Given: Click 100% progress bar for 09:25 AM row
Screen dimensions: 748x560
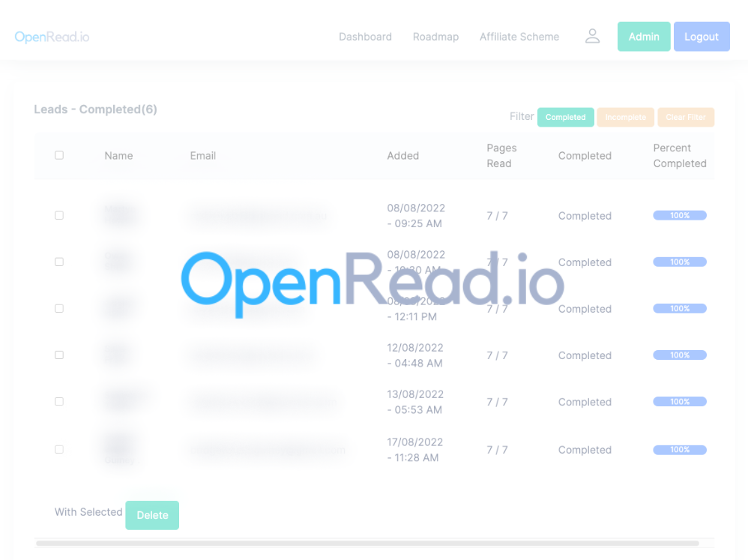Looking at the screenshot, I should coord(679,216).
